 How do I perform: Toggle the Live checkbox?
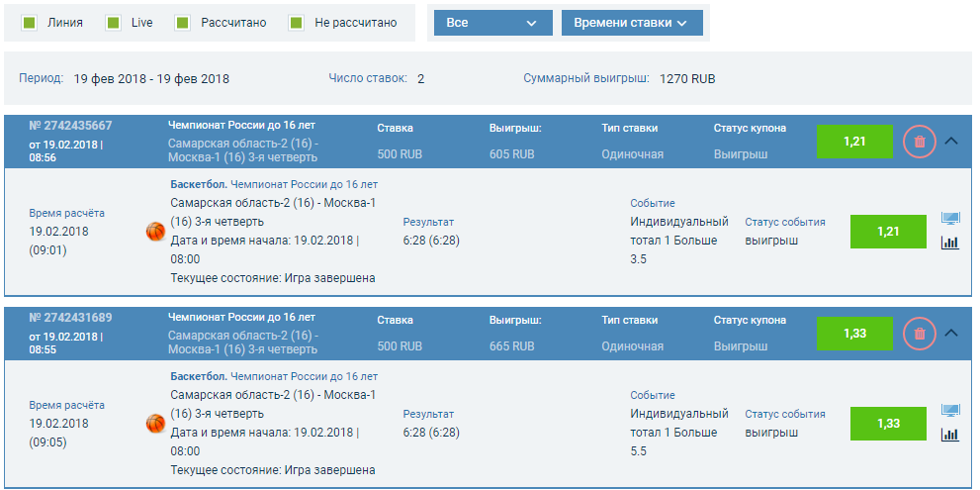tap(113, 23)
